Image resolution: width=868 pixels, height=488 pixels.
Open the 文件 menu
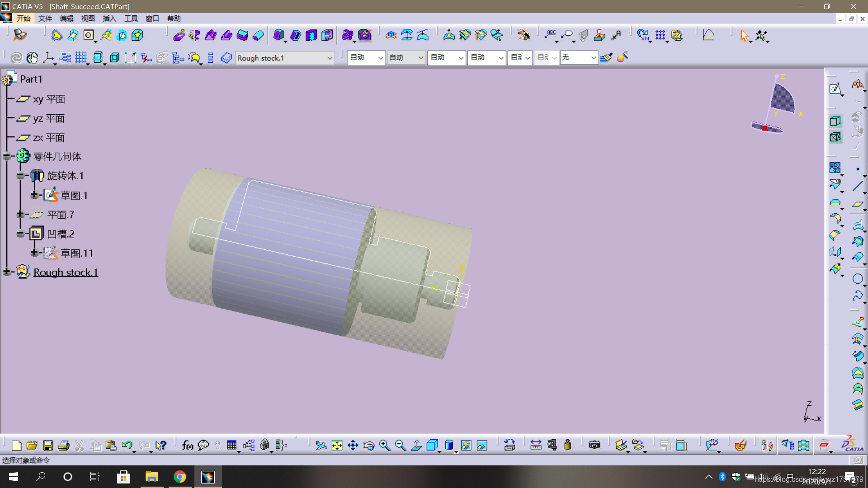(45, 19)
